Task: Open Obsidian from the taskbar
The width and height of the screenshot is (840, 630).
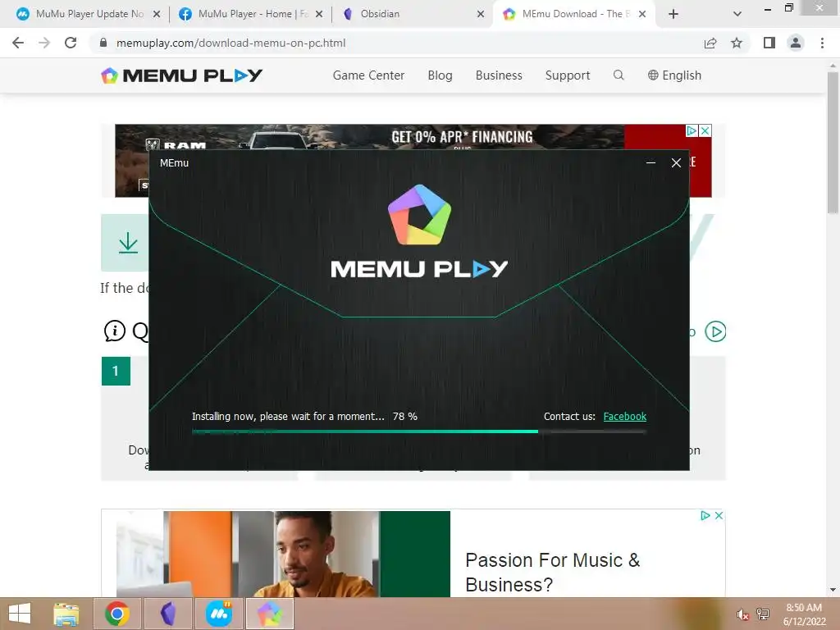Action: coord(168,614)
